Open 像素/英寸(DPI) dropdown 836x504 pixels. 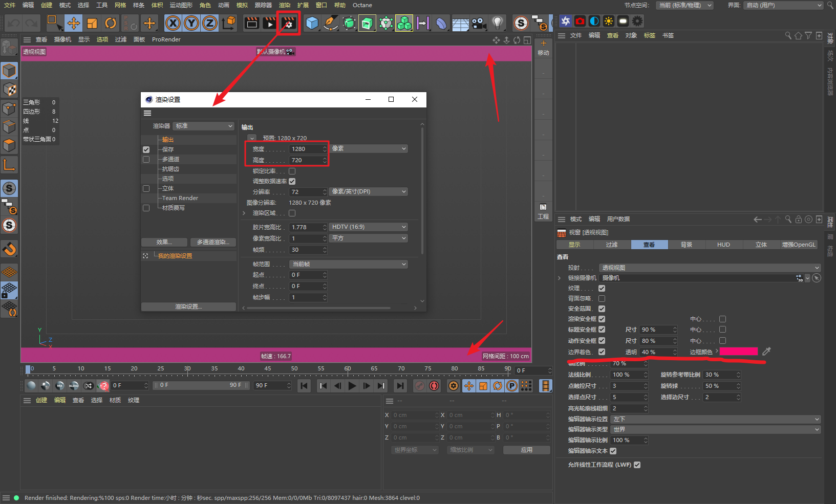click(x=369, y=191)
